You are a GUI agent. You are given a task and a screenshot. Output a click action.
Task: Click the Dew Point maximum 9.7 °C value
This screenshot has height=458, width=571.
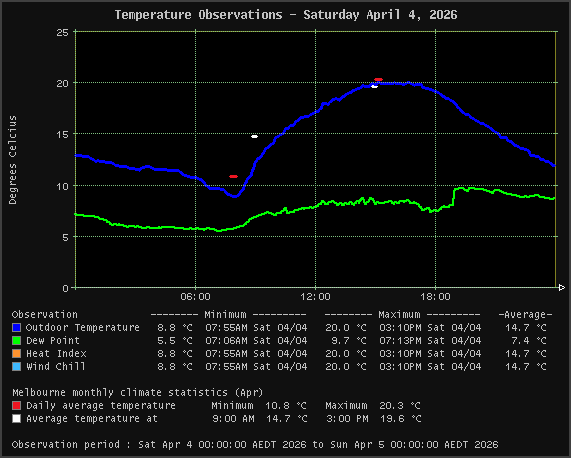click(346, 341)
